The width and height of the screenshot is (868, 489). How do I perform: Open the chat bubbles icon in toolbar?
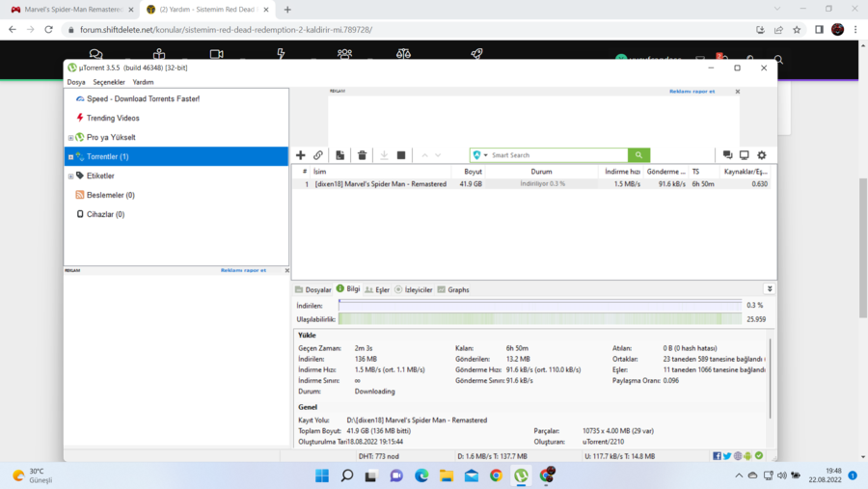pos(728,155)
